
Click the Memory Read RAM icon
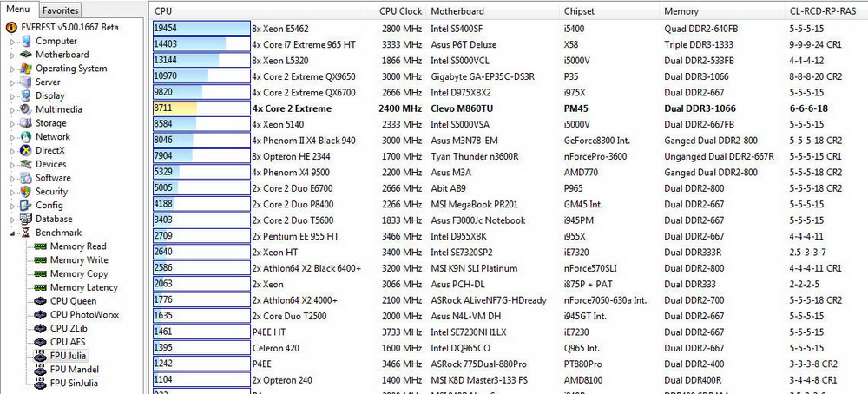41,246
